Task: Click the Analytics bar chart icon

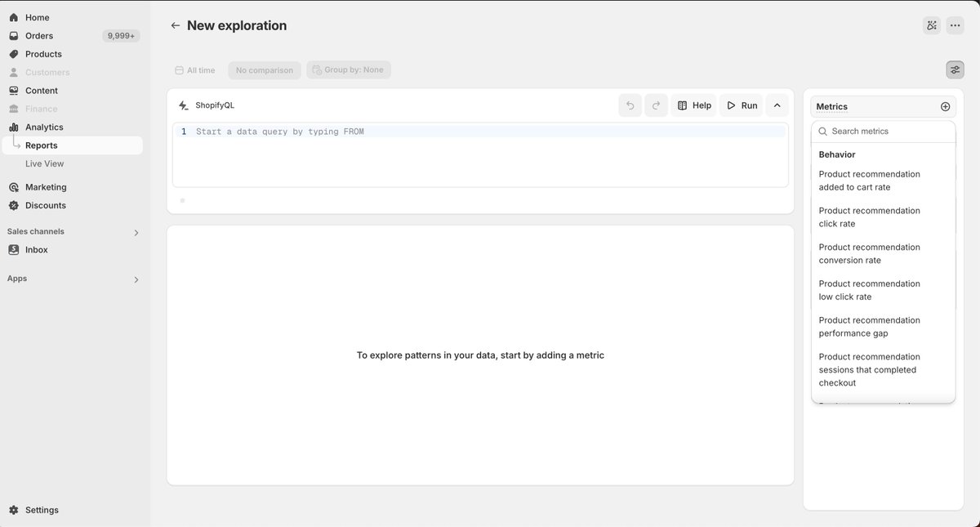Action: tap(13, 127)
